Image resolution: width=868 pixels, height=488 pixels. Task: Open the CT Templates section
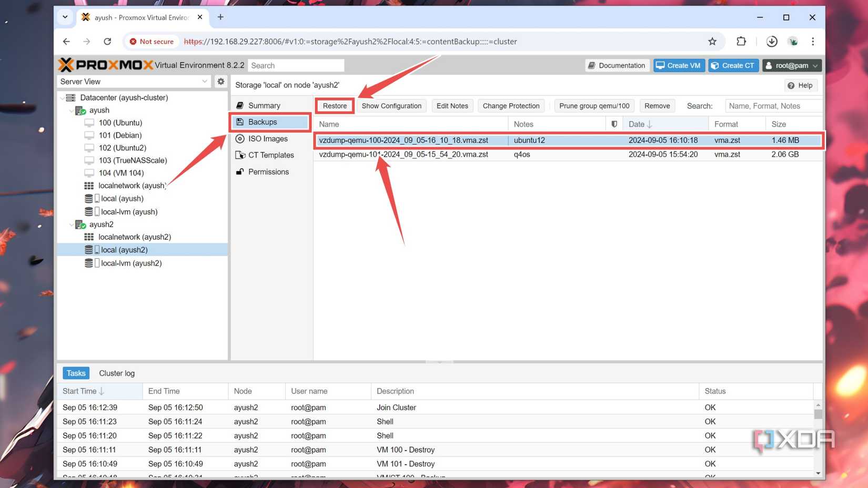(x=270, y=155)
